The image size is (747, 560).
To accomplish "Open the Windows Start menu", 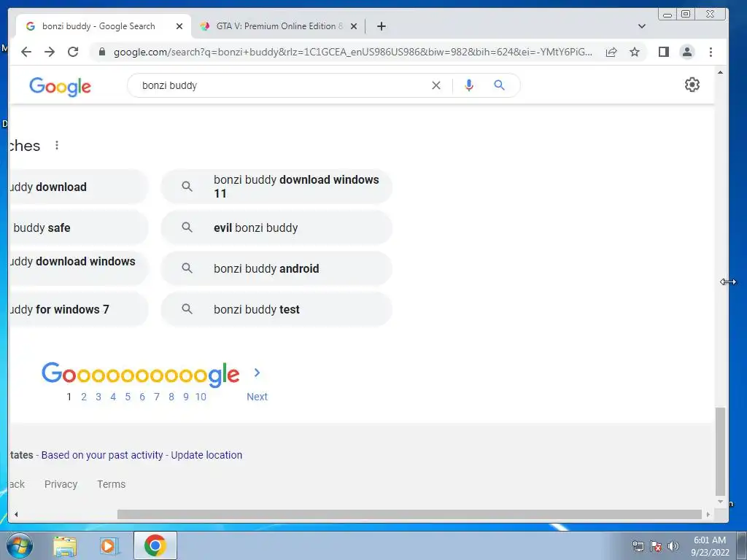I will pos(20,545).
